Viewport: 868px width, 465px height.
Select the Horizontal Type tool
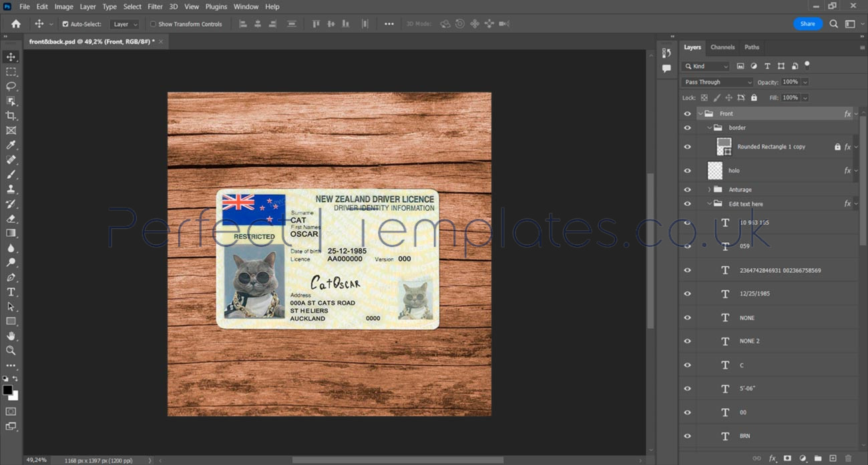point(11,292)
